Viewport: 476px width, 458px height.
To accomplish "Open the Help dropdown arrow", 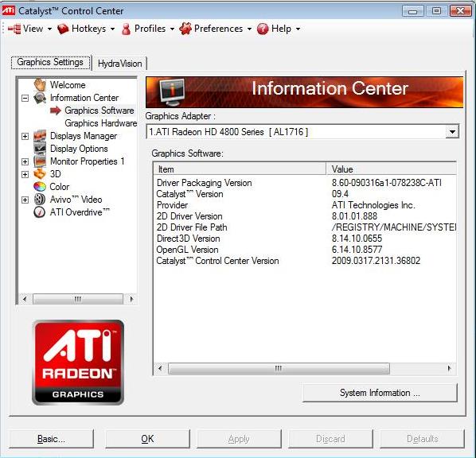I will pyautogui.click(x=298, y=29).
